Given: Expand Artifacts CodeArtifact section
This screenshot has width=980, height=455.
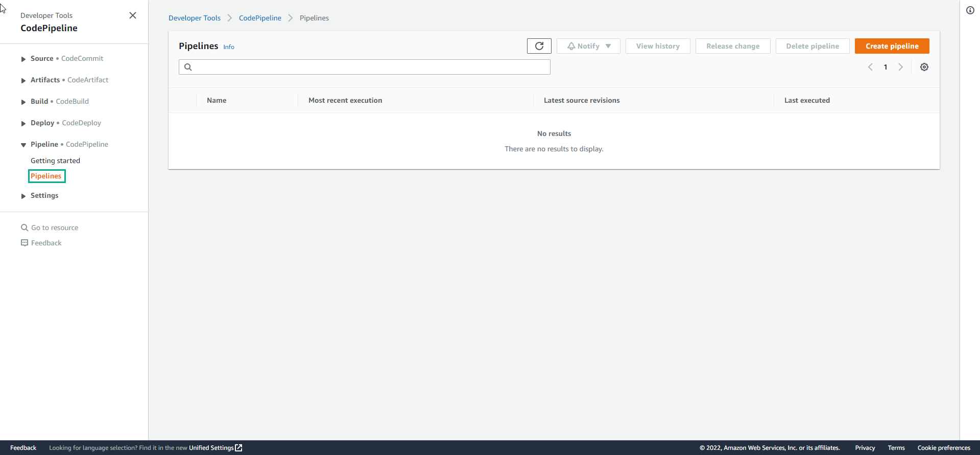Looking at the screenshot, I should (x=23, y=80).
